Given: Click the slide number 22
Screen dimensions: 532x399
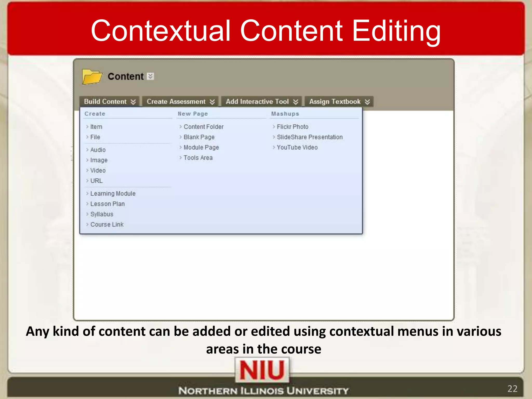Looking at the screenshot, I should coord(512,389).
